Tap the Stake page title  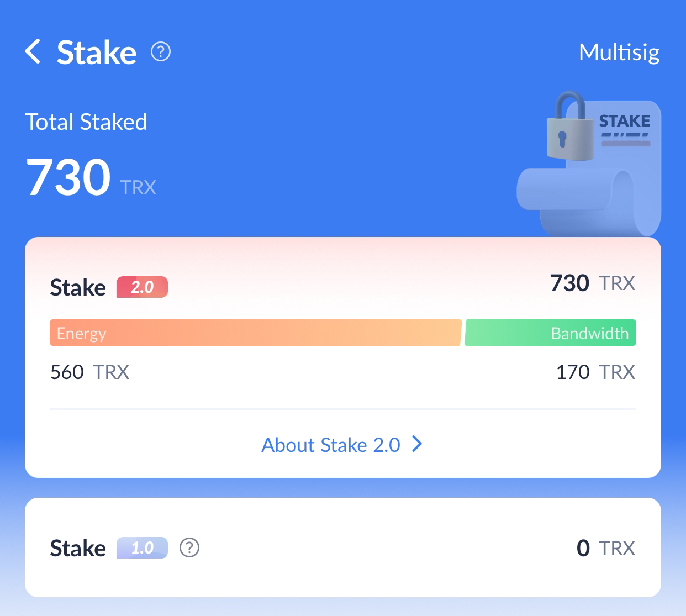97,52
